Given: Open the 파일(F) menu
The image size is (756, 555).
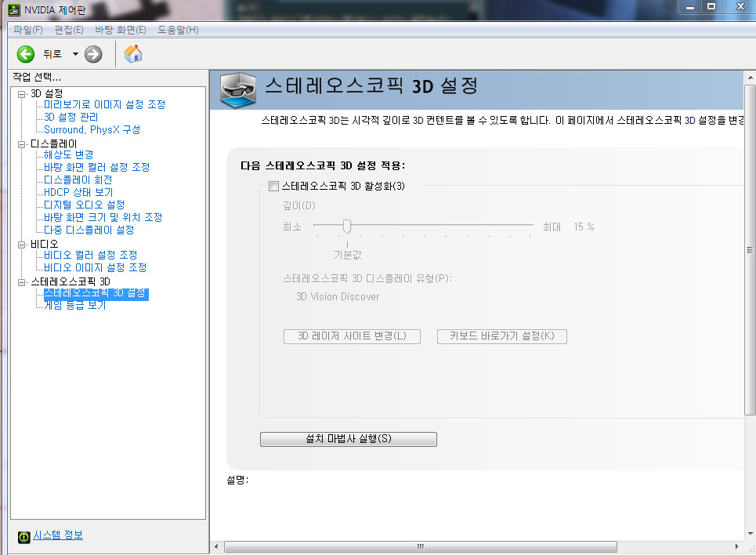Looking at the screenshot, I should tap(28, 30).
